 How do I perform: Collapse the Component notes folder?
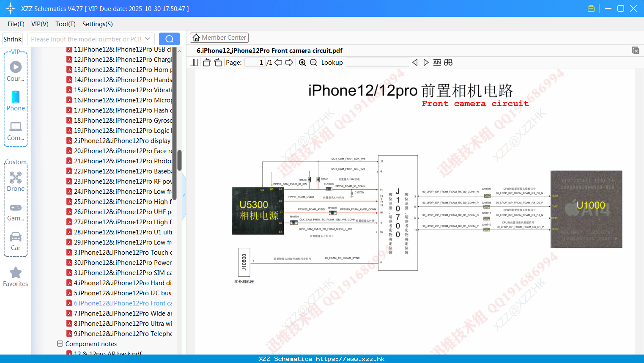(60, 344)
